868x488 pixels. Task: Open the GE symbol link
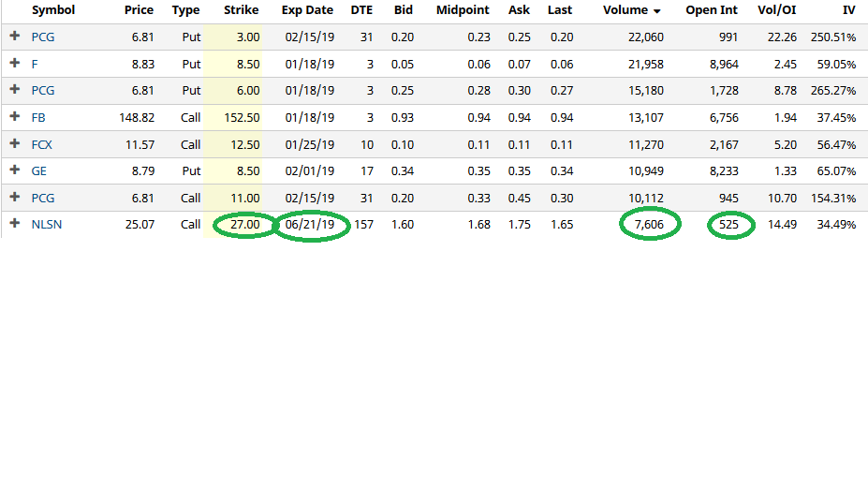[38, 170]
